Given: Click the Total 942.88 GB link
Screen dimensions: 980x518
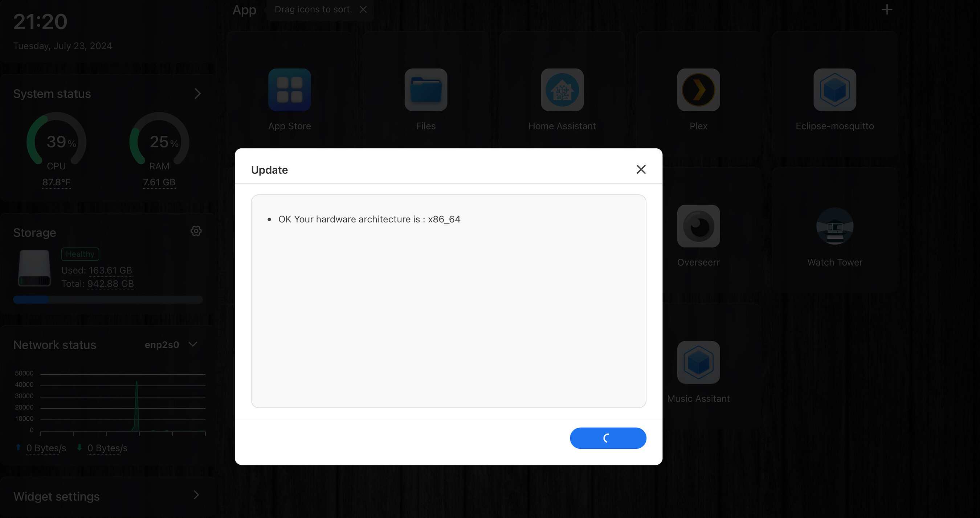Looking at the screenshot, I should tap(110, 284).
